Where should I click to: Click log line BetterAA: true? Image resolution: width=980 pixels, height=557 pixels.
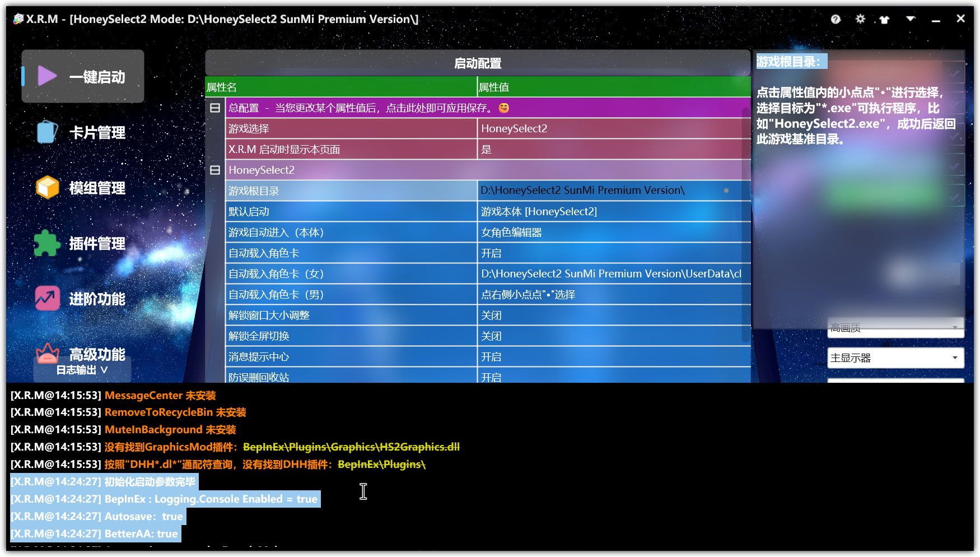[x=95, y=533]
